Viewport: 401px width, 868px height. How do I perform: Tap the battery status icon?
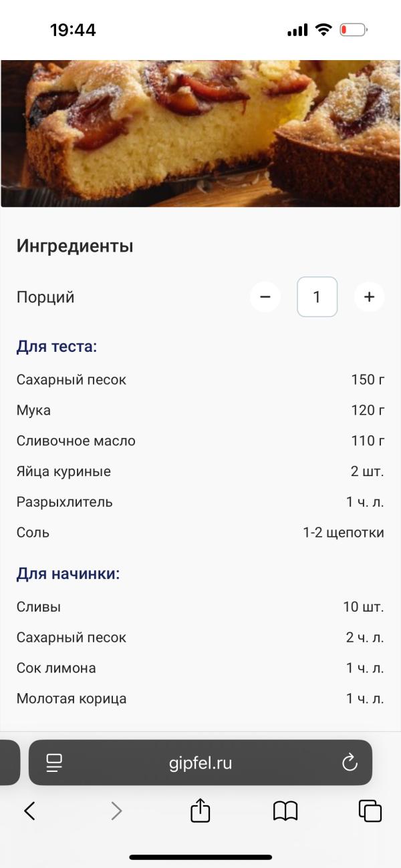[353, 29]
